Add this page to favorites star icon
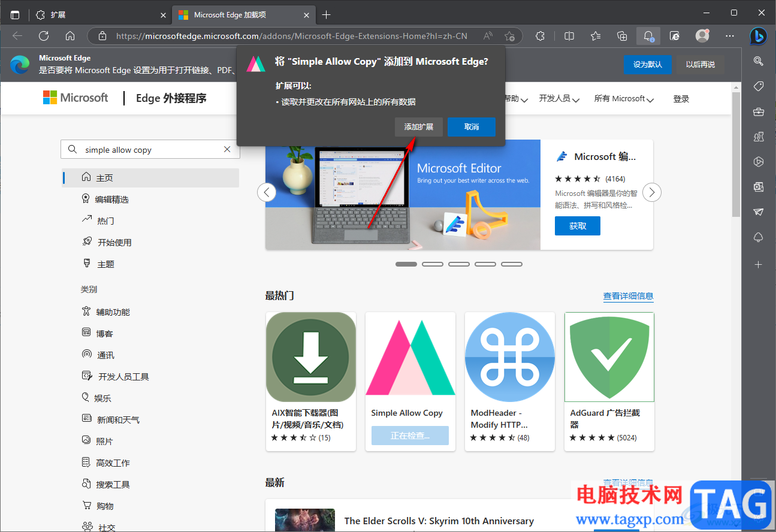The image size is (776, 532). [x=509, y=36]
